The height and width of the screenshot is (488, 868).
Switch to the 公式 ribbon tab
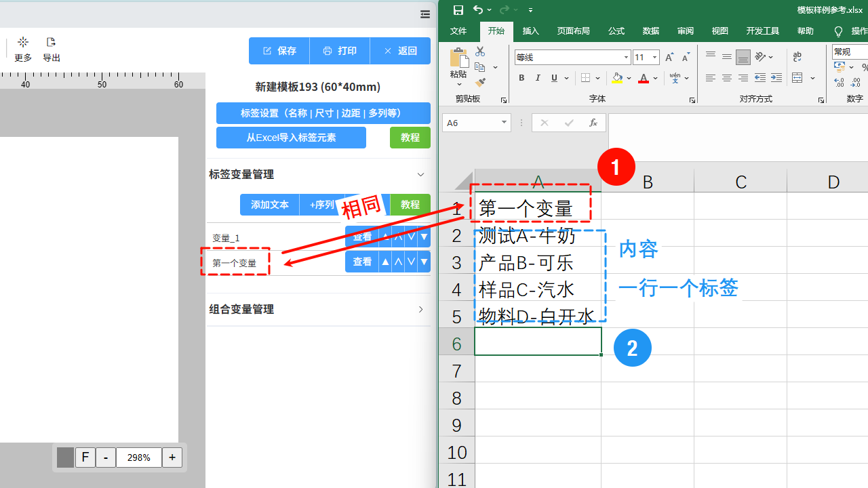616,31
